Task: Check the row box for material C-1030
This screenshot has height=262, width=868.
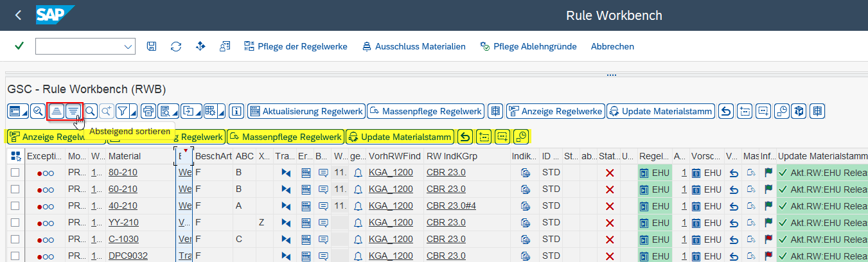Action: 15,239
